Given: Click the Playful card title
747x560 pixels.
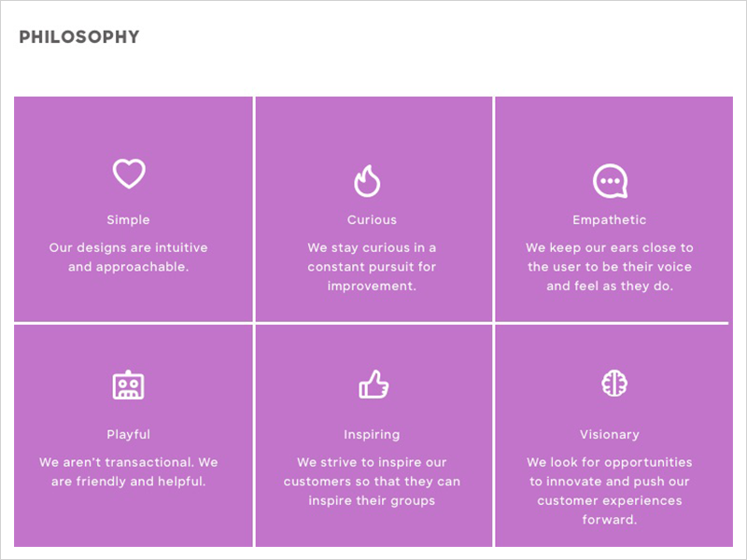Looking at the screenshot, I should 128,434.
